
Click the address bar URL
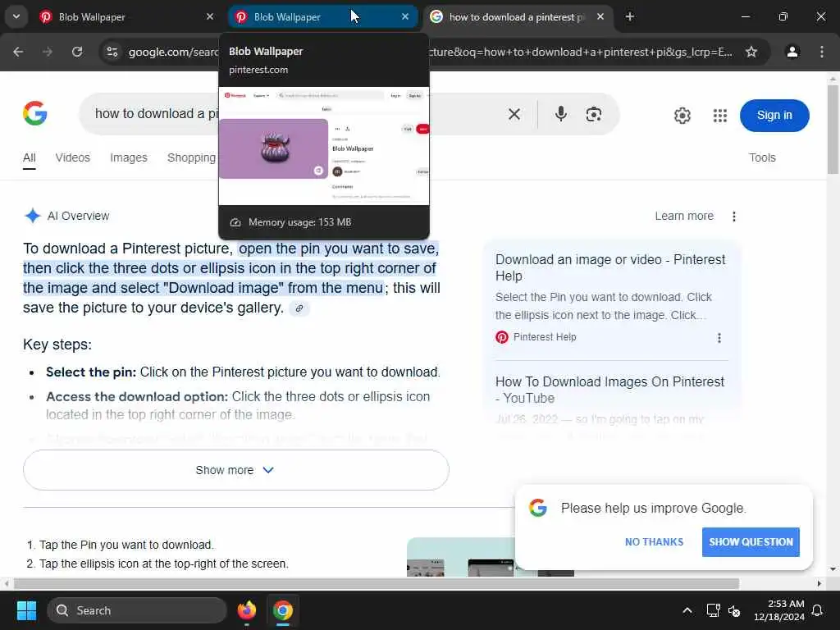428,52
